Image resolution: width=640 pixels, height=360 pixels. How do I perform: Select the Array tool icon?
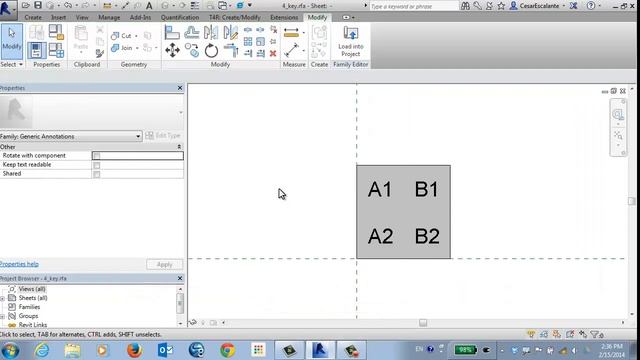(248, 41)
